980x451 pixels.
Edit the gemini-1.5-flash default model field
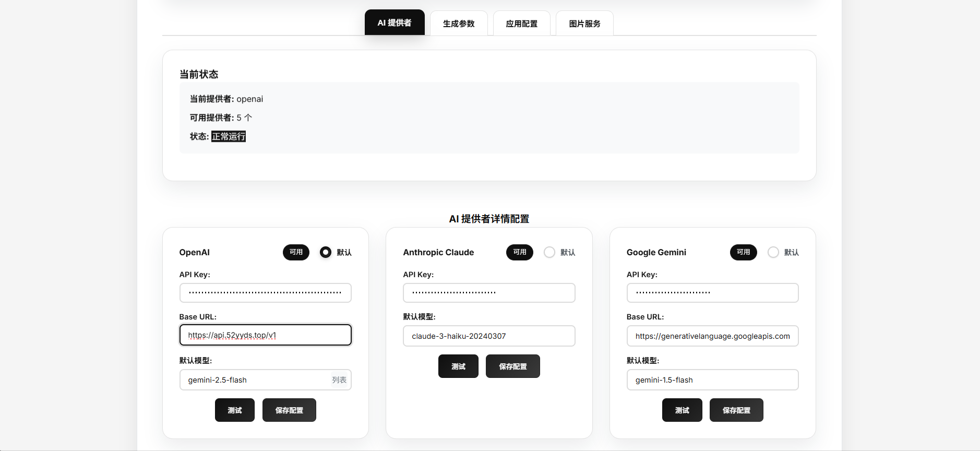point(712,380)
